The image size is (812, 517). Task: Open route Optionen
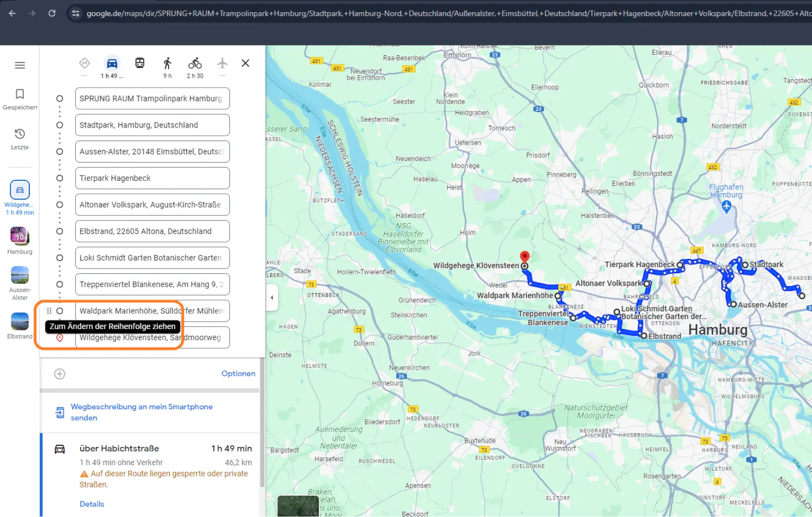[238, 374]
